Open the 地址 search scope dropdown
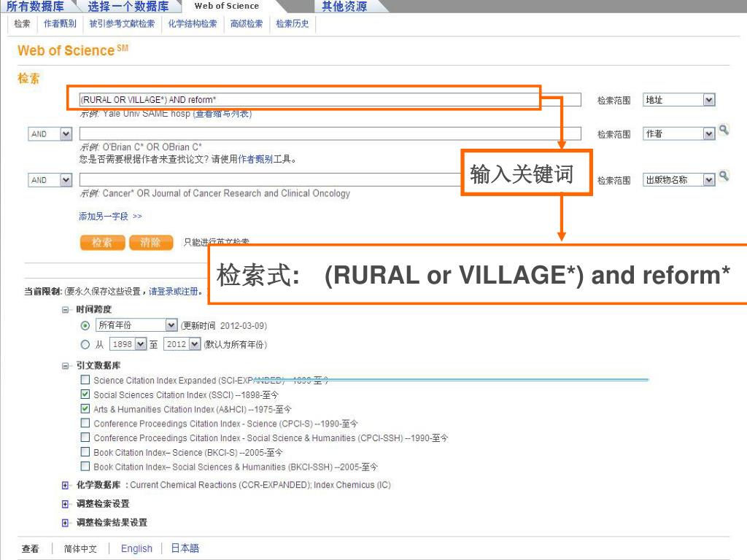747x560 pixels. point(679,99)
